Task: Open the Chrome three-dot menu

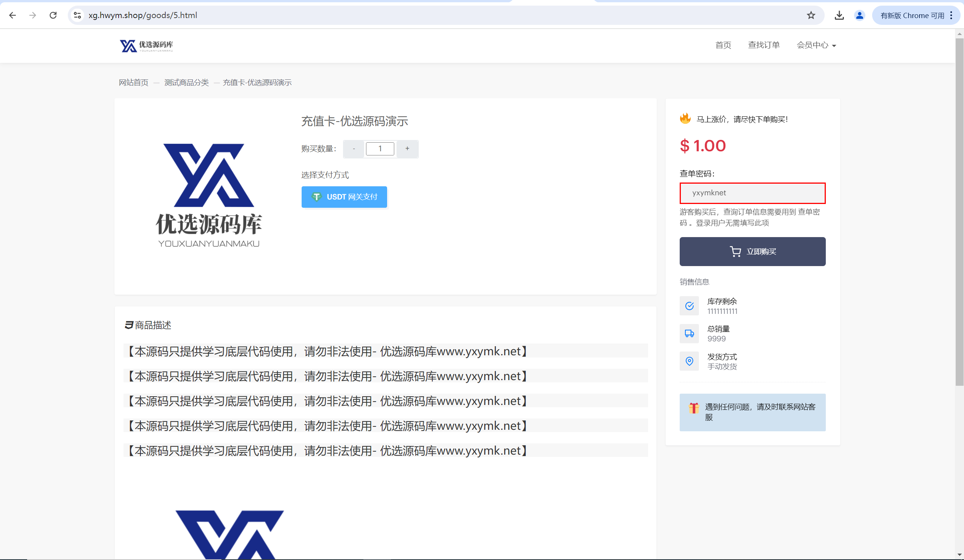Action: [x=951, y=15]
